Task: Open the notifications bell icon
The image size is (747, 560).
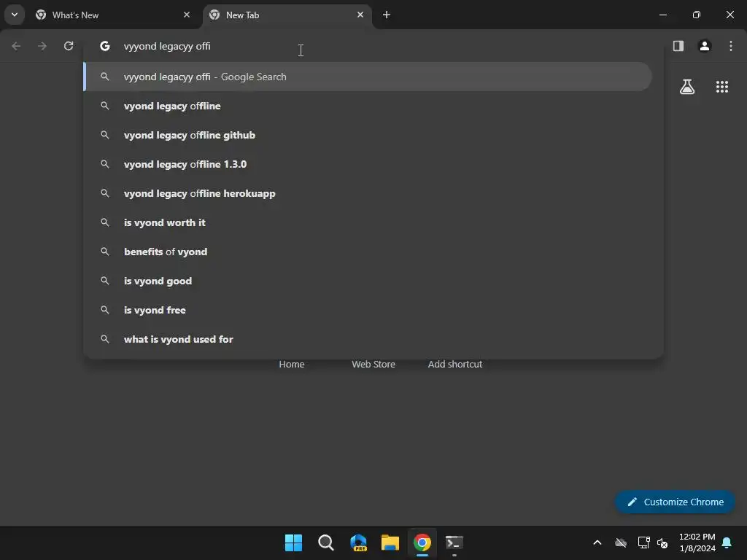Action: pos(727,542)
